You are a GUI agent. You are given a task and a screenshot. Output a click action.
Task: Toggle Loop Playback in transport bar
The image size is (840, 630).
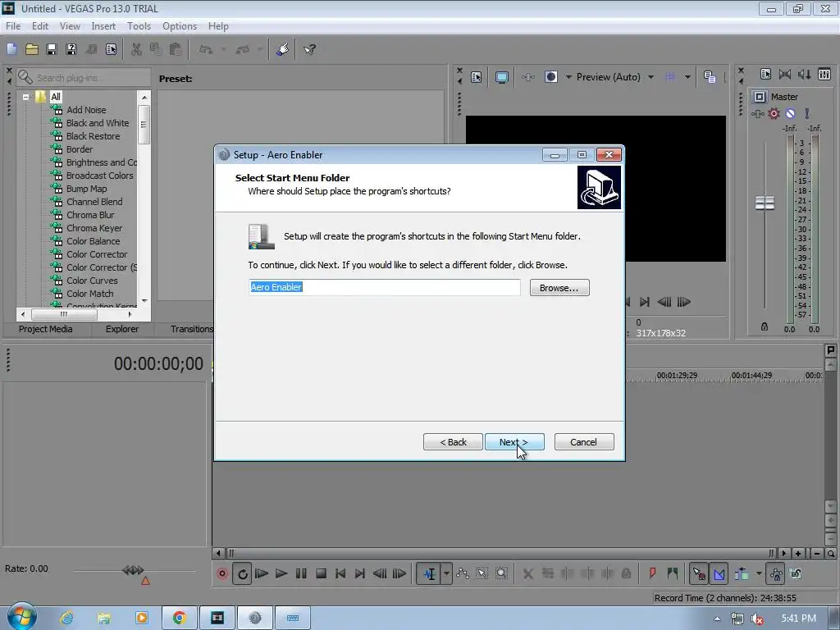242,573
